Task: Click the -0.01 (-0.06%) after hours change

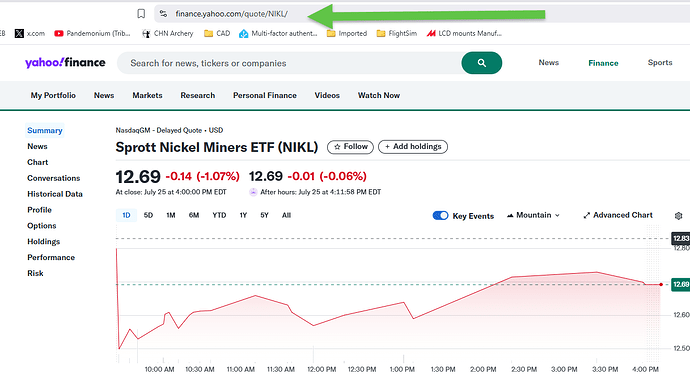Action: (327, 176)
